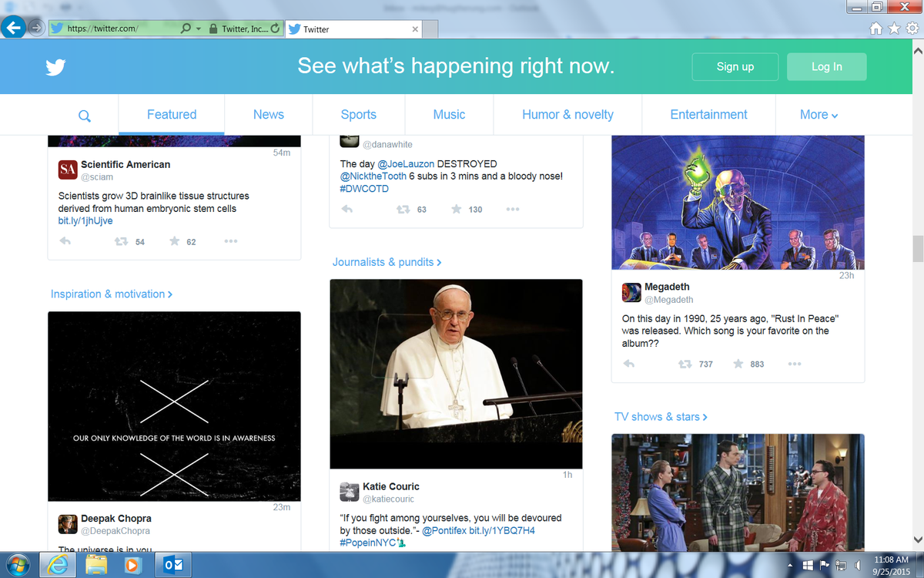The image size is (924, 578).
Task: Open more options on Megadeth tweet
Action: pos(794,364)
